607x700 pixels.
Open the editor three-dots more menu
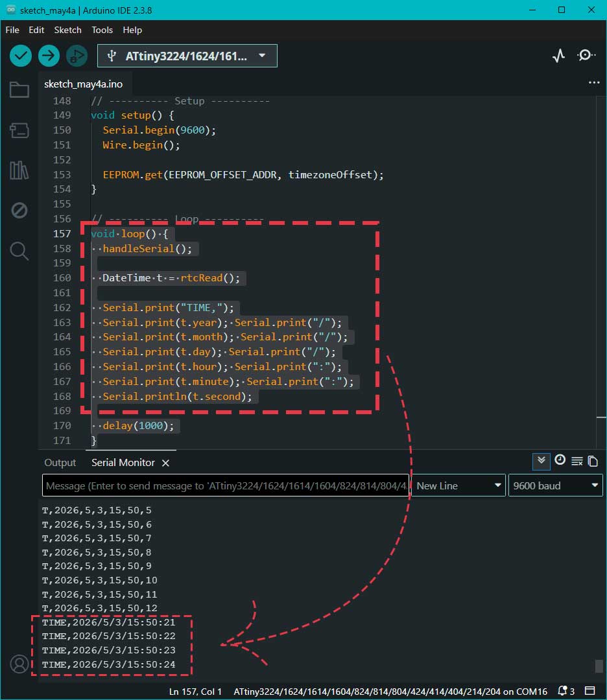(x=594, y=82)
